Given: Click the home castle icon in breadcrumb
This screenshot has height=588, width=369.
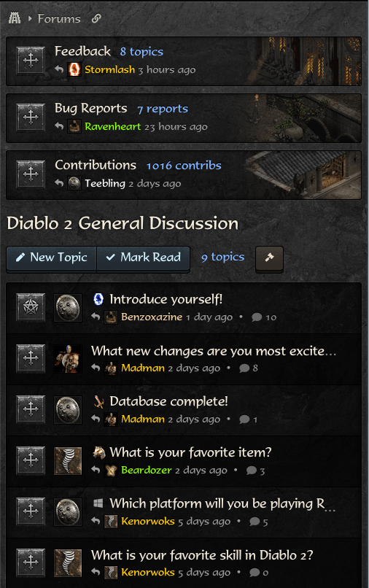Looking at the screenshot, I should tap(15, 18).
